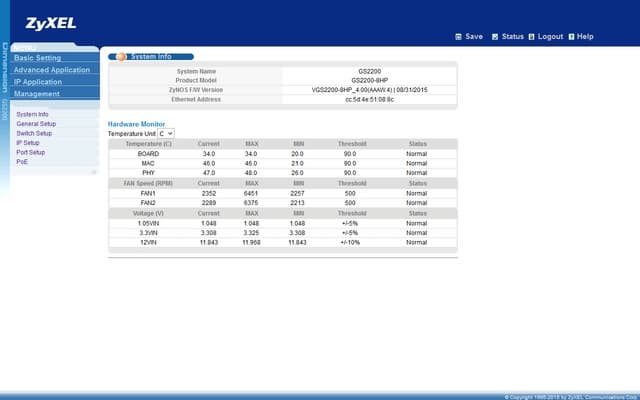Log out using the Logout link
This screenshot has width=640, height=400.
(550, 37)
